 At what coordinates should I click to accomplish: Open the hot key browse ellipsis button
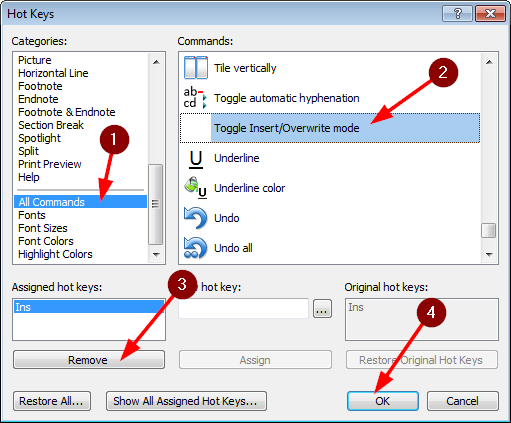(322, 308)
